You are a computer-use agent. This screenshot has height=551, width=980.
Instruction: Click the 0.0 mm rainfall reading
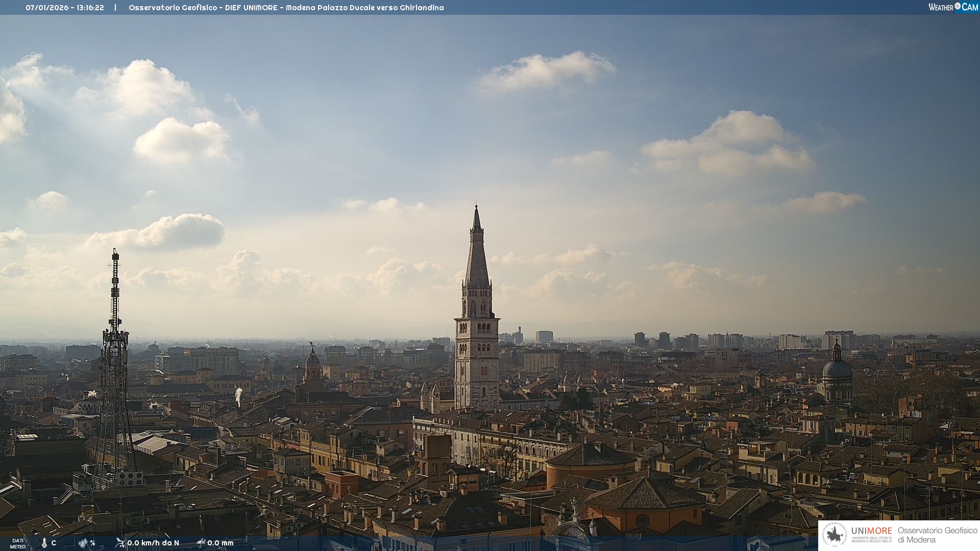[x=220, y=543]
